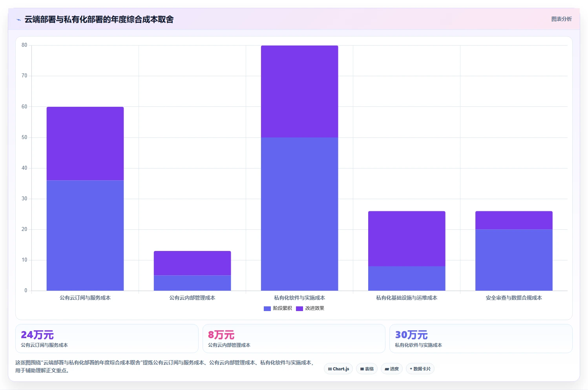Image resolution: width=588 pixels, height=390 pixels.
Task: Click the blue 阶段累积 segment of the 私有化软件与实施成本 bar
Action: (x=299, y=214)
